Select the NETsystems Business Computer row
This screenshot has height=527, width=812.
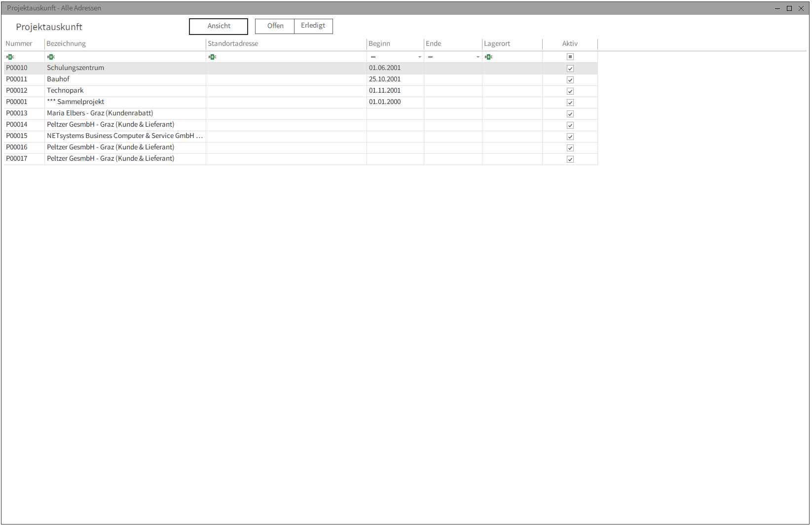coord(301,136)
